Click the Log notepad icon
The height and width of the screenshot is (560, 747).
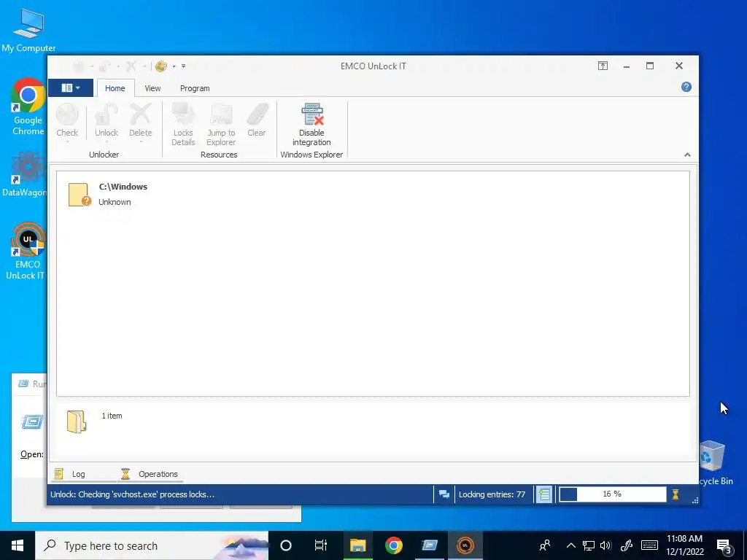point(59,474)
